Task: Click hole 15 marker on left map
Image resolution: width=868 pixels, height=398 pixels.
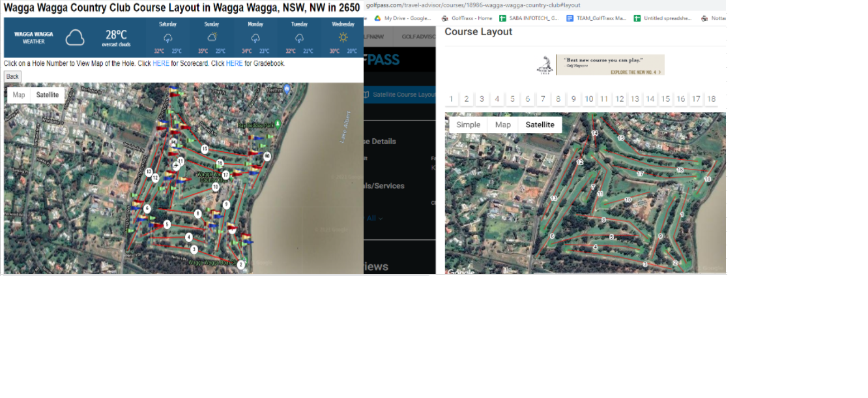Action: [x=205, y=149]
